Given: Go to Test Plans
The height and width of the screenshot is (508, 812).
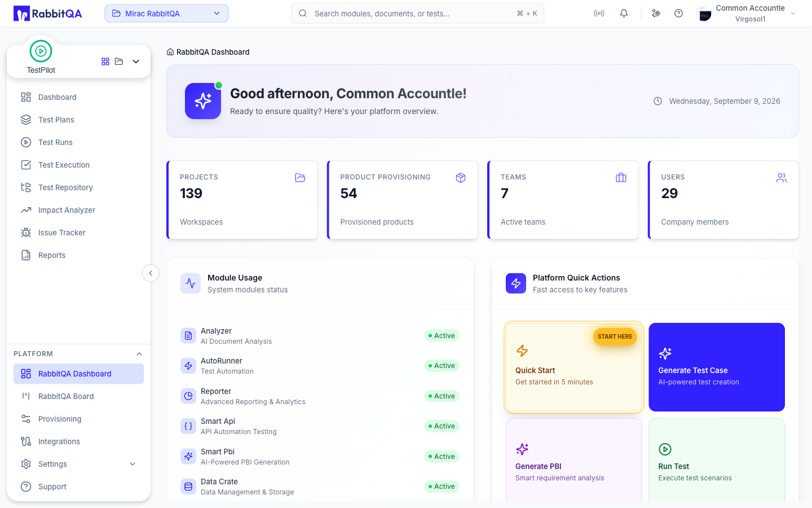Looking at the screenshot, I should (78, 120).
